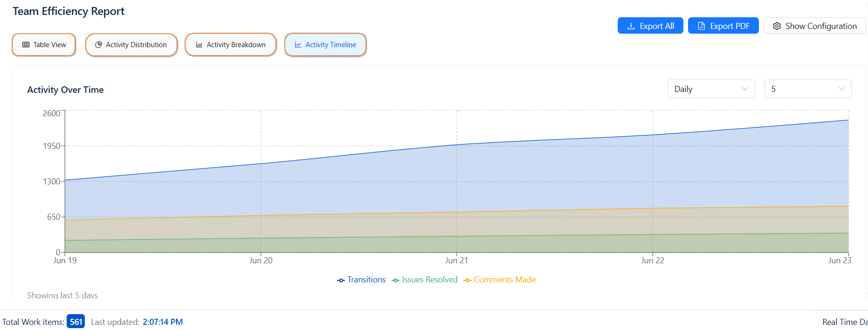Toggle the Issues Resolved series visibility

(429, 280)
